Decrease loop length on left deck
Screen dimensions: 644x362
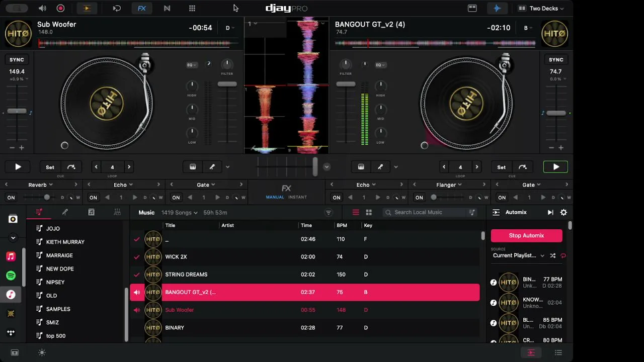coord(96,167)
